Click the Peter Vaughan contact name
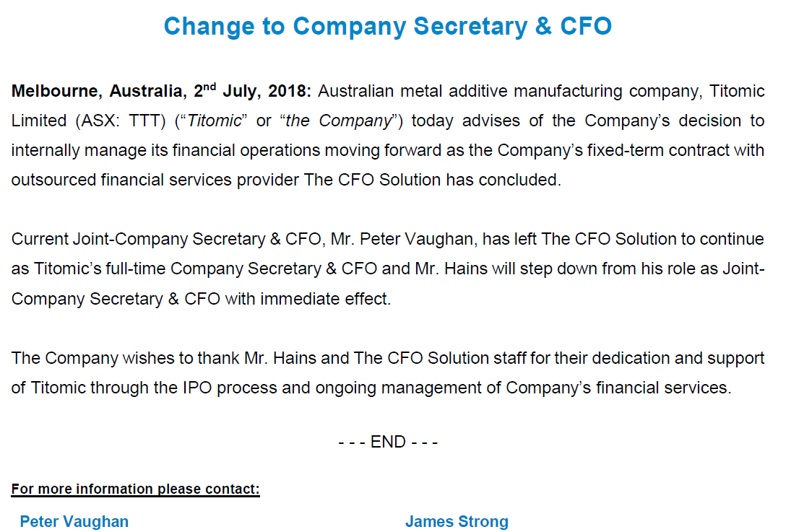 (x=74, y=521)
